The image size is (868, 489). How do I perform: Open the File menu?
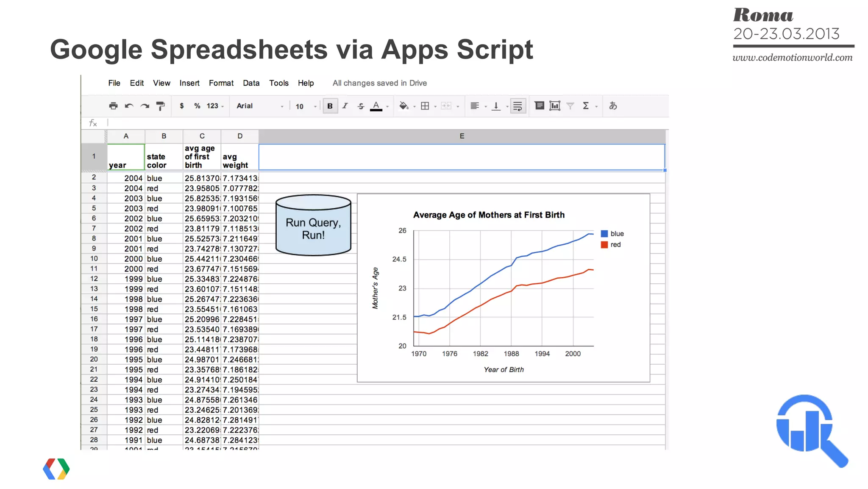click(x=114, y=83)
